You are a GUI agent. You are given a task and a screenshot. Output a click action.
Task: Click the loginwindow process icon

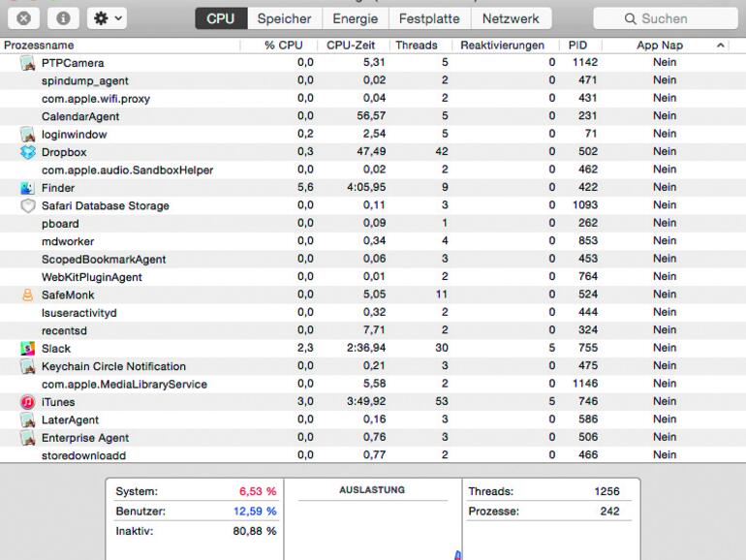pyautogui.click(x=27, y=134)
